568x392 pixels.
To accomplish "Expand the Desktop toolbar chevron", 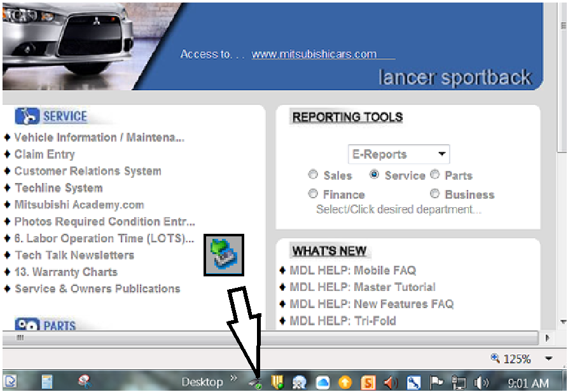I will pyautogui.click(x=233, y=379).
